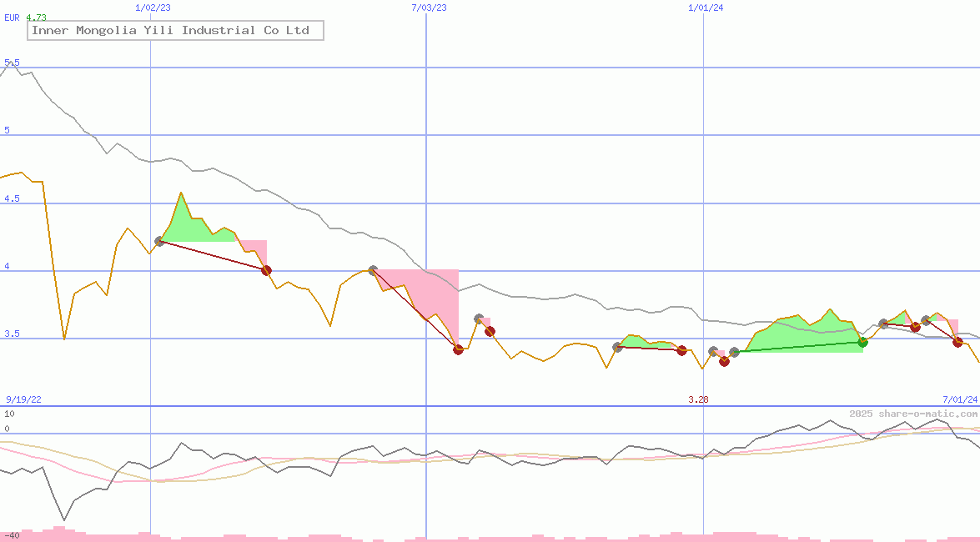980x542 pixels.
Task: Select the 1/01/24 date label
Action: tap(706, 8)
